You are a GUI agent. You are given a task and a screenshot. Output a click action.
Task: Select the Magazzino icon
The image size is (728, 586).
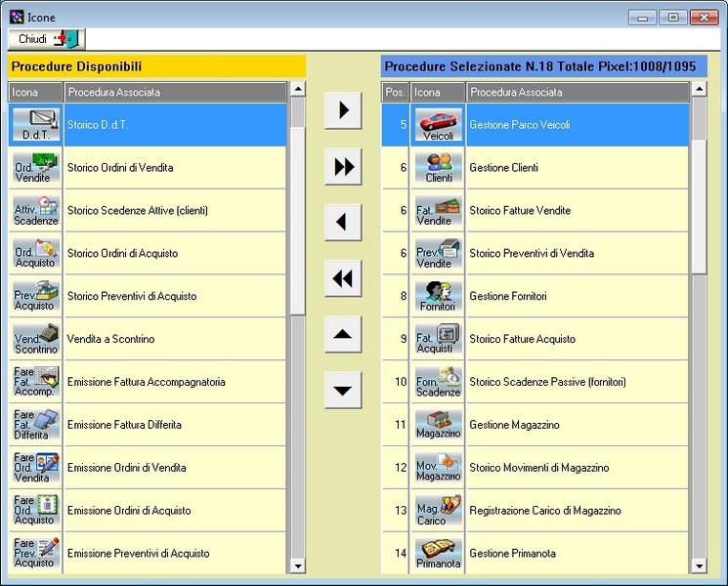pyautogui.click(x=438, y=425)
